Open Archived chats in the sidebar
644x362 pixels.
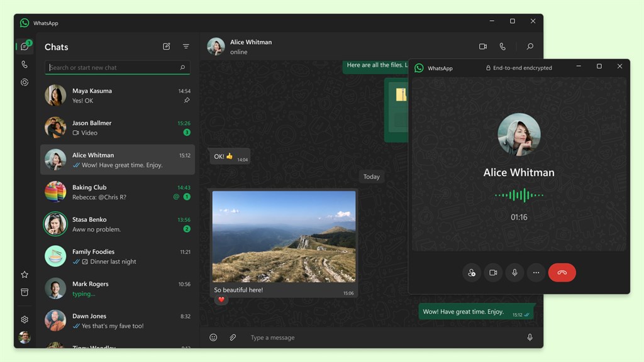coord(25,292)
